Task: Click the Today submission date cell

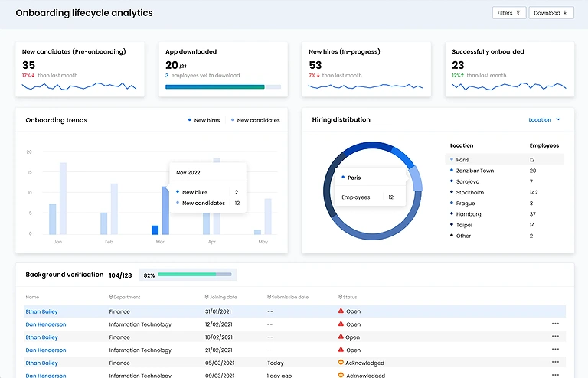Action: click(276, 363)
